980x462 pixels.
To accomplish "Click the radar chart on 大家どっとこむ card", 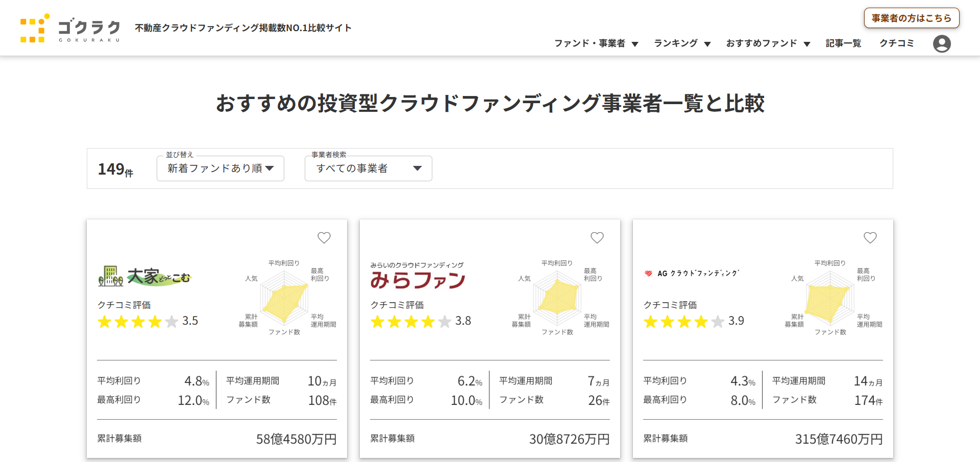I will point(285,298).
